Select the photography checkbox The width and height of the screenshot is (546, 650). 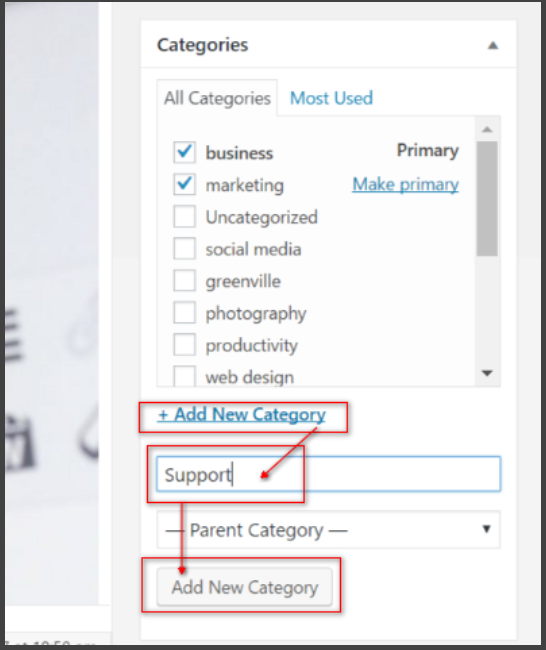coord(184,313)
